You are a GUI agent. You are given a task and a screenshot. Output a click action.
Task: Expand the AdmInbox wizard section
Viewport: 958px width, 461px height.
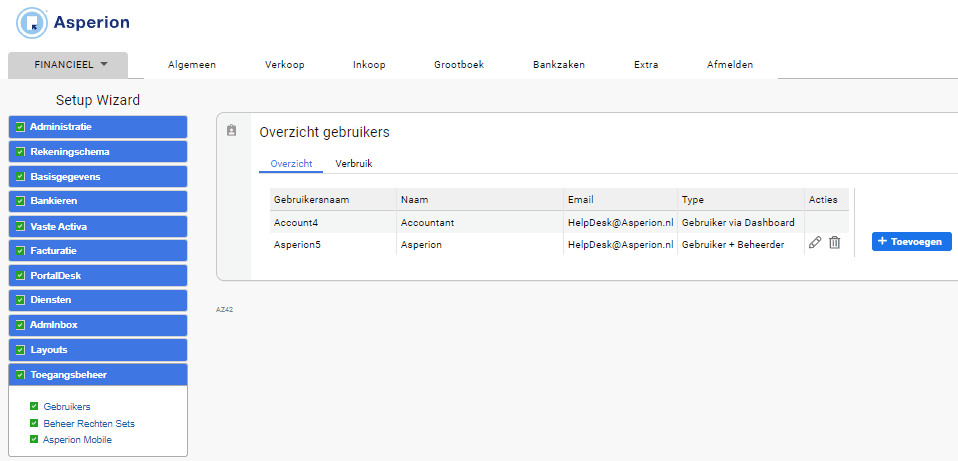click(x=98, y=325)
